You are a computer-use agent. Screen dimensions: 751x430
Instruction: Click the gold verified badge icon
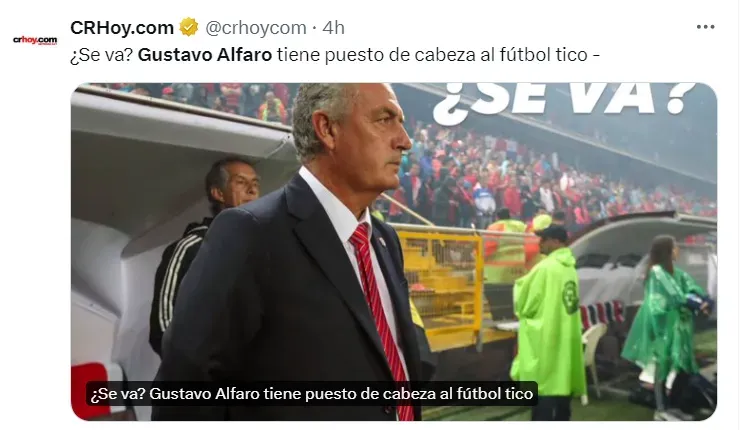(189, 27)
